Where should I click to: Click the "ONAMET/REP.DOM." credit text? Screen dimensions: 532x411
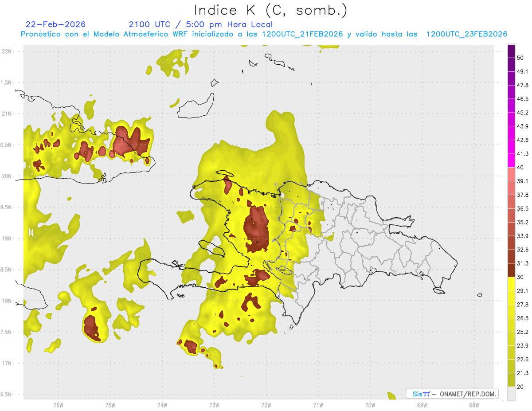tap(467, 394)
